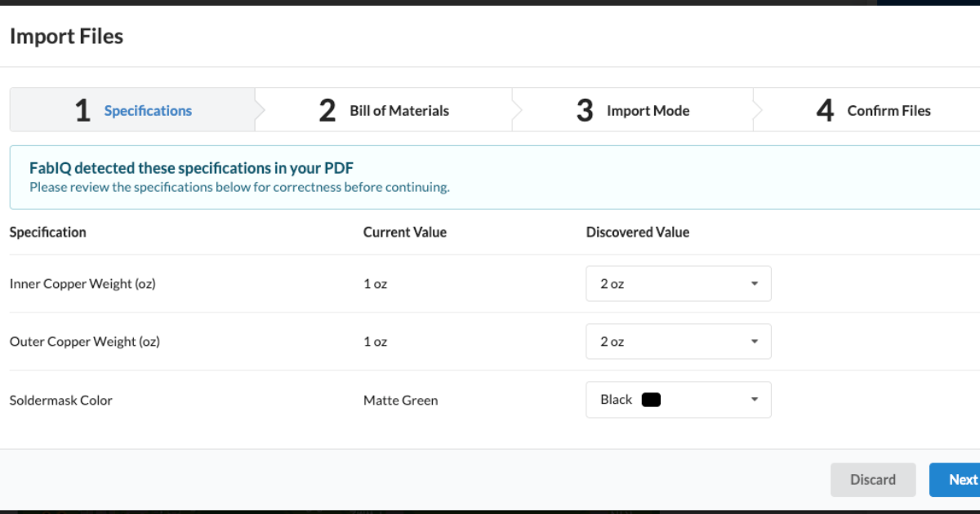Image resolution: width=980 pixels, height=514 pixels.
Task: Click the Import Files heading
Action: click(x=66, y=36)
